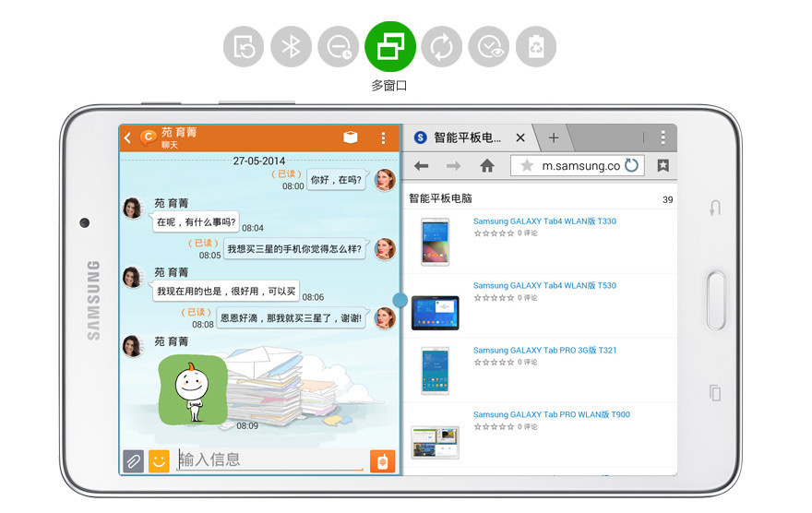Tap the back arrow in chat header

coord(127,137)
